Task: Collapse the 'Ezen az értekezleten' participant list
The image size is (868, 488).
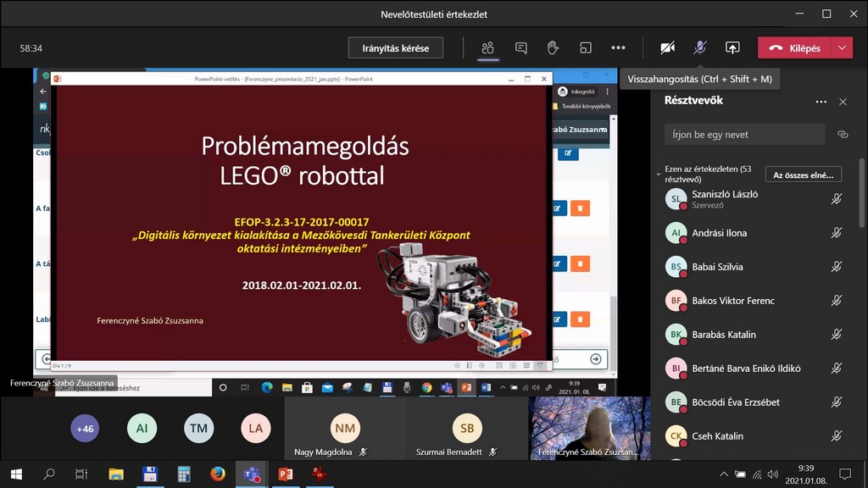Action: click(x=658, y=175)
